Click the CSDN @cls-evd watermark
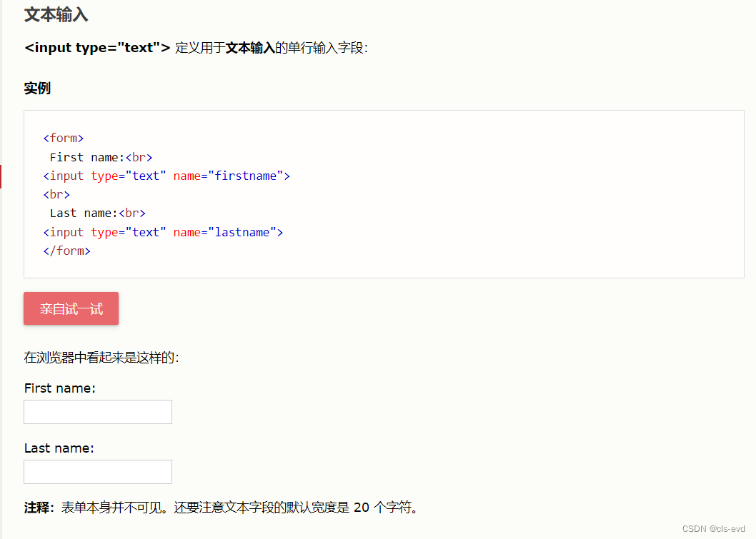This screenshot has width=756, height=539. coord(713,529)
